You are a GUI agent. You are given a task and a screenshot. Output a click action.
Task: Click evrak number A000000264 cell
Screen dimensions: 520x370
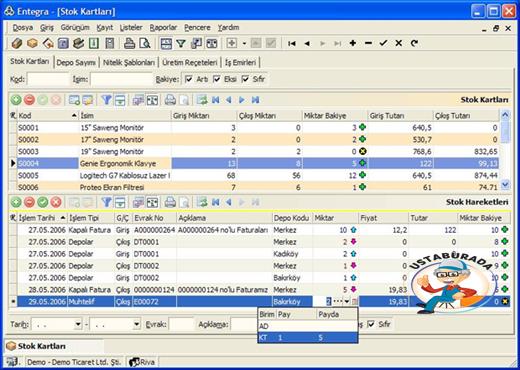pos(154,230)
